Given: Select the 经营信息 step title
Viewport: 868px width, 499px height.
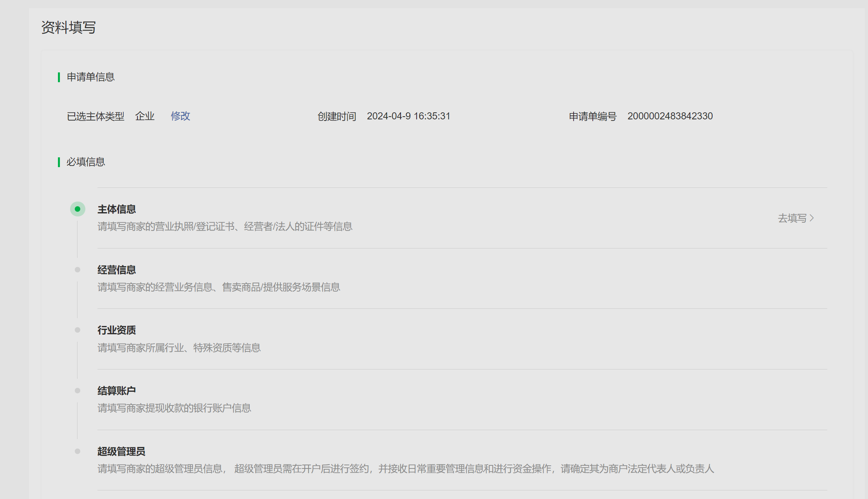Looking at the screenshot, I should point(117,270).
